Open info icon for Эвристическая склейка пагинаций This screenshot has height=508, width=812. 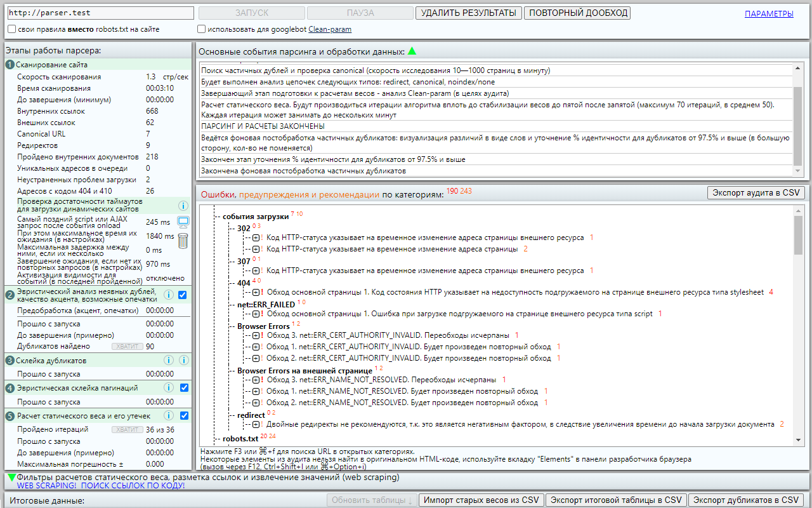[x=169, y=387]
